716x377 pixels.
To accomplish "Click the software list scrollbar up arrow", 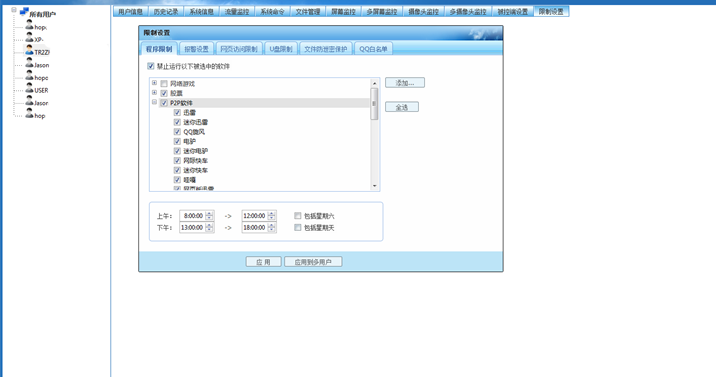I will [374, 83].
